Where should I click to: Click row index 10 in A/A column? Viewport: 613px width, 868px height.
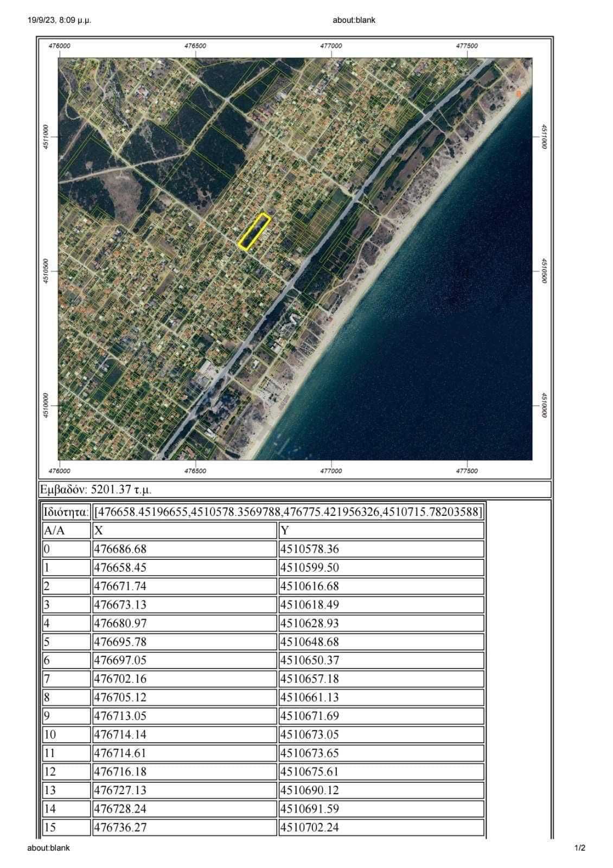pyautogui.click(x=66, y=735)
